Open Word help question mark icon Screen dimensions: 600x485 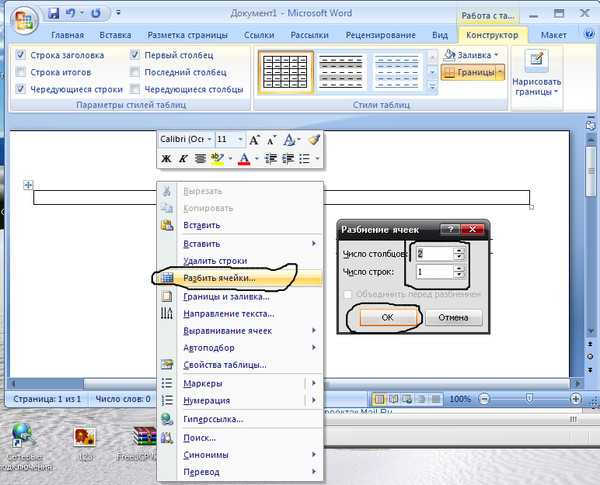point(589,34)
